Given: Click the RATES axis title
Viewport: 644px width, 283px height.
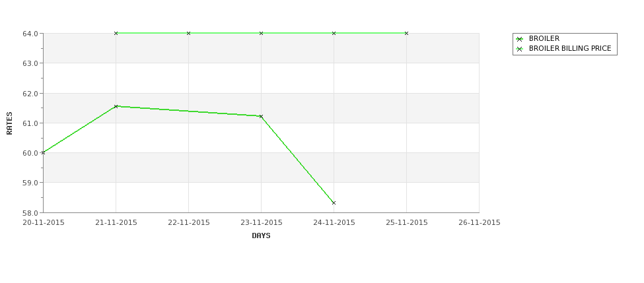Looking at the screenshot, I should pos(9,123).
